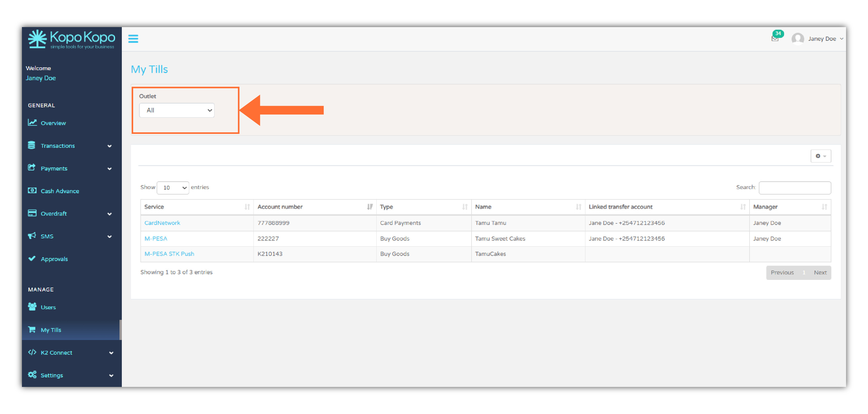868x414 pixels.
Task: Click the hamburger menu icon
Action: 133,39
